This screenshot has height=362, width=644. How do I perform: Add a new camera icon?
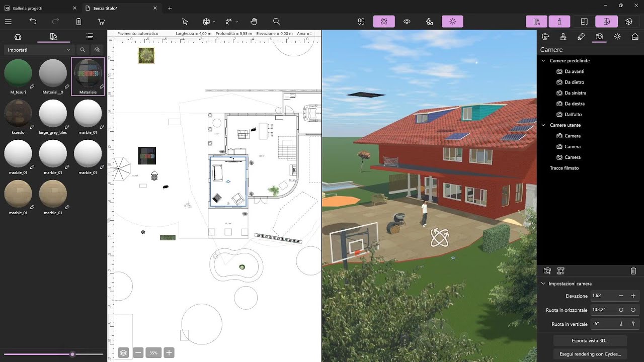tap(547, 271)
